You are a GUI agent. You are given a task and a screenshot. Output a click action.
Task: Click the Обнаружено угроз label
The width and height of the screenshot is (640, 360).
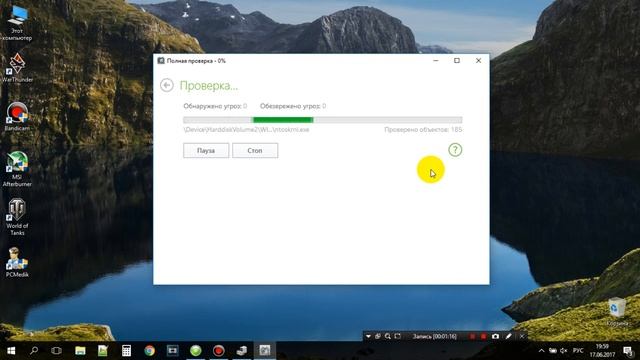click(x=215, y=106)
